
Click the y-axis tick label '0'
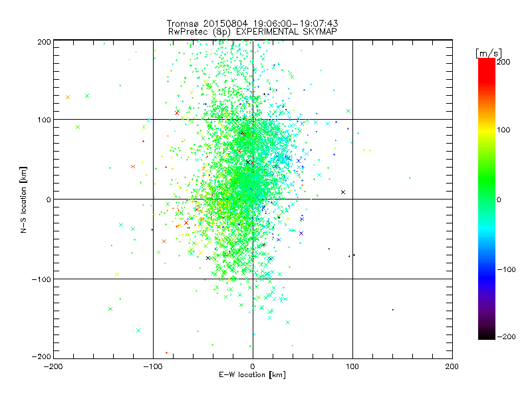(49, 199)
